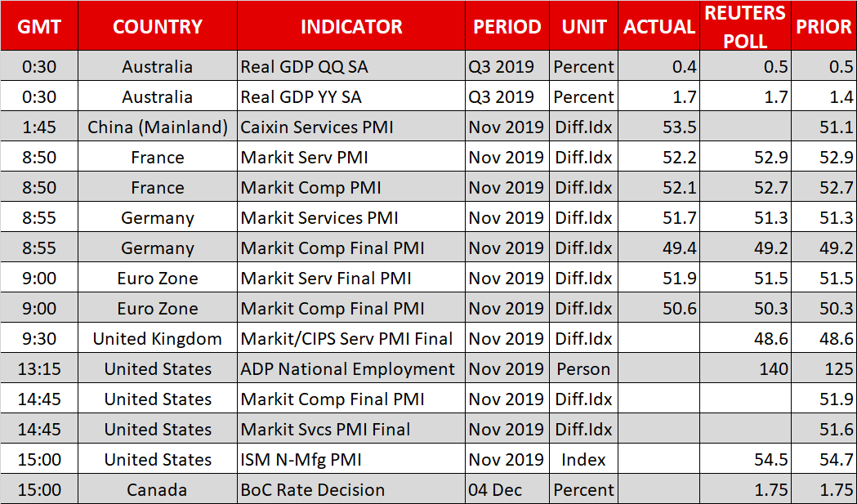Select the ACTUAL column header

click(x=658, y=27)
